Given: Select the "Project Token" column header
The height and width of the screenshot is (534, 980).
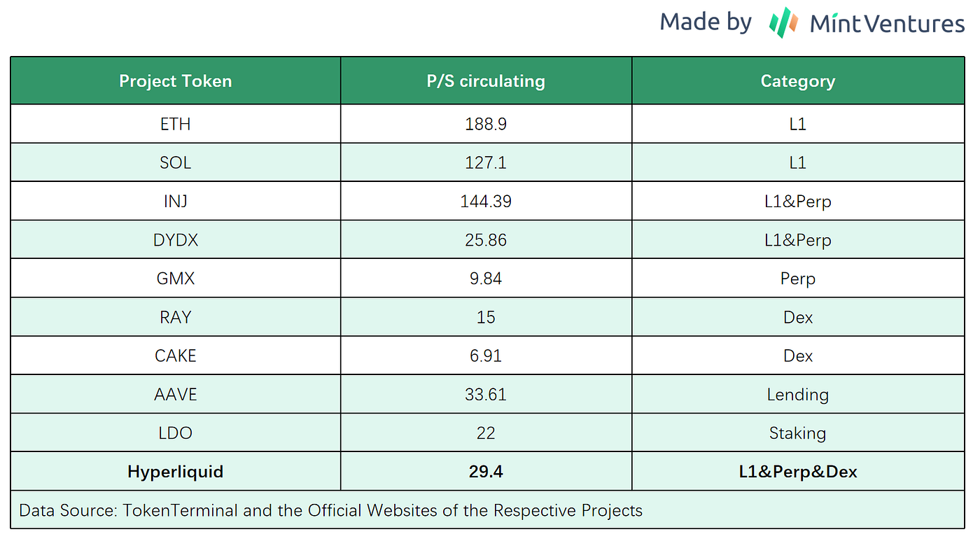Looking at the screenshot, I should [176, 81].
